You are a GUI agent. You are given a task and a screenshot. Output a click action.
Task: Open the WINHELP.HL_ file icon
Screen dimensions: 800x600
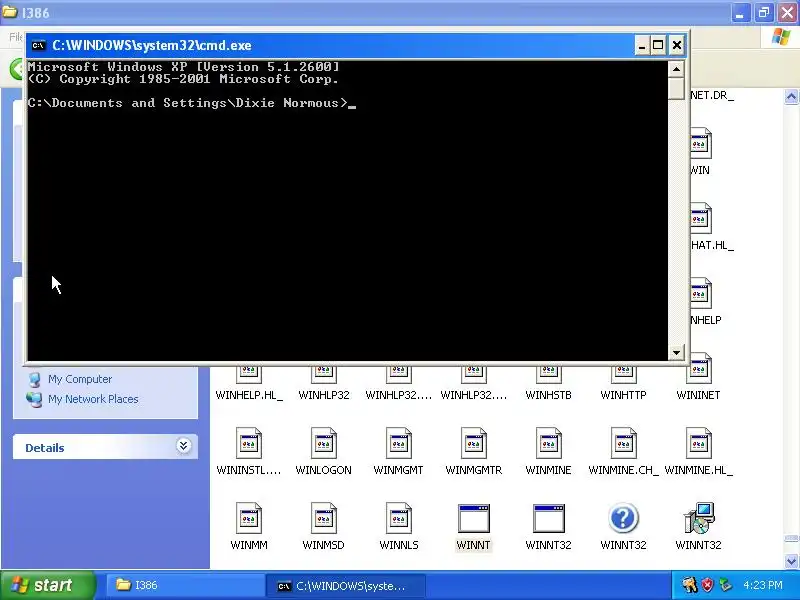coord(249,374)
